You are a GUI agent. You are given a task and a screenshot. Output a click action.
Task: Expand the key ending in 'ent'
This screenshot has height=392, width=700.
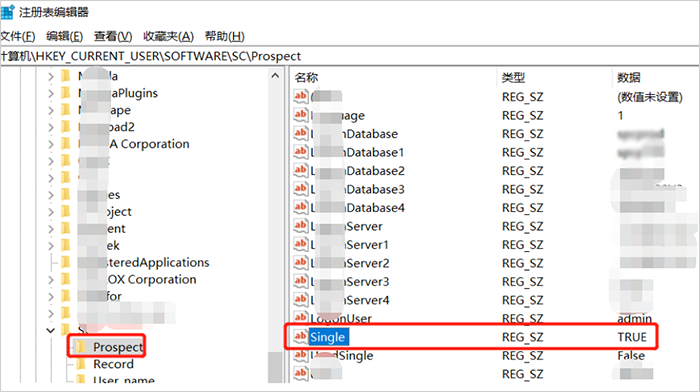(x=50, y=229)
